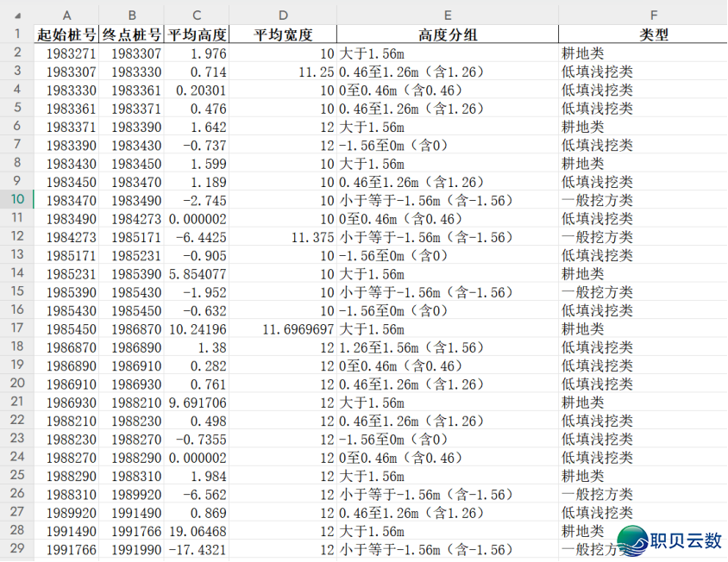Select cell with value -2.745

197,200
